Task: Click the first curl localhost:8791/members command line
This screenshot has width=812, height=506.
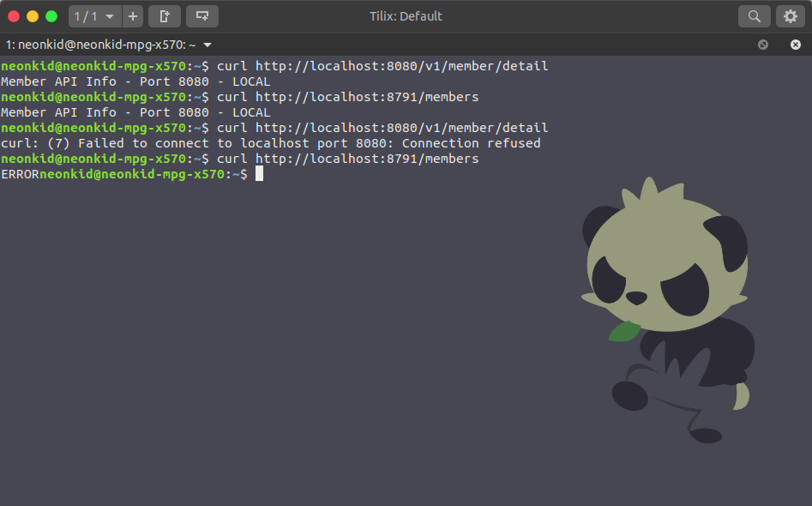Action: (347, 97)
